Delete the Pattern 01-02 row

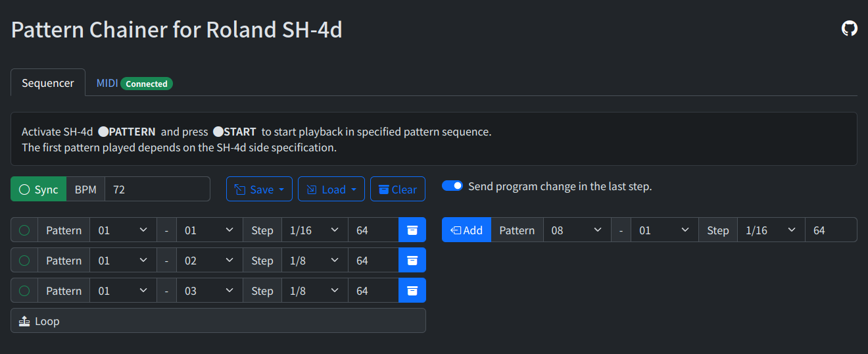coord(412,261)
